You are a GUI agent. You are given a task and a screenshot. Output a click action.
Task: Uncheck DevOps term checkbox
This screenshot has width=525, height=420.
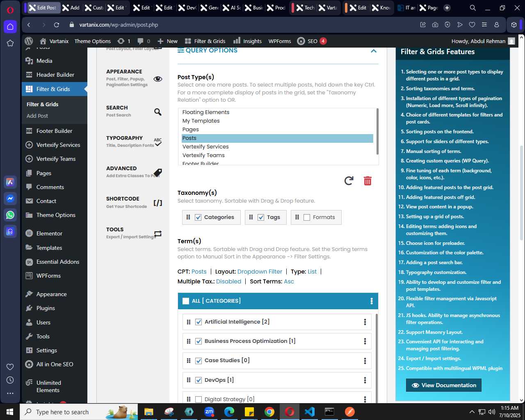(x=199, y=380)
